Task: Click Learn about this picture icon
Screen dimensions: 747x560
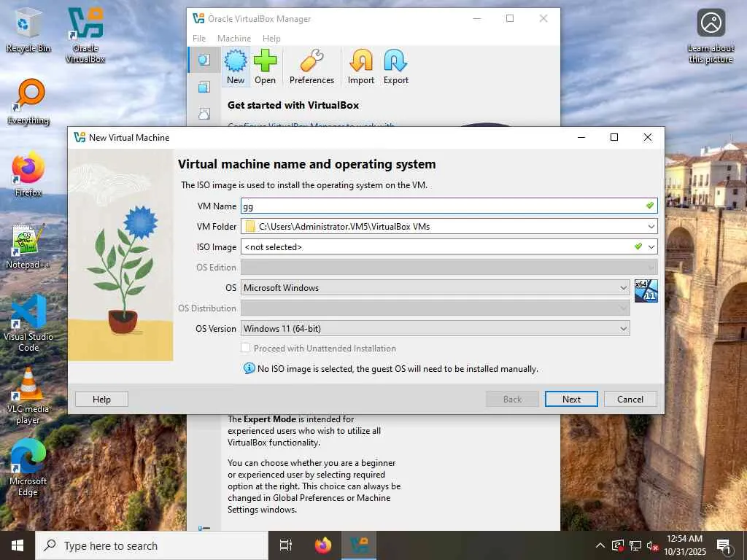Action: (711, 36)
